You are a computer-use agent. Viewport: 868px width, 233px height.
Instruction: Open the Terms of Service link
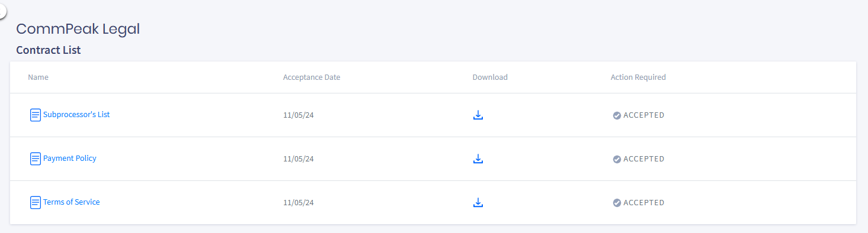click(72, 202)
